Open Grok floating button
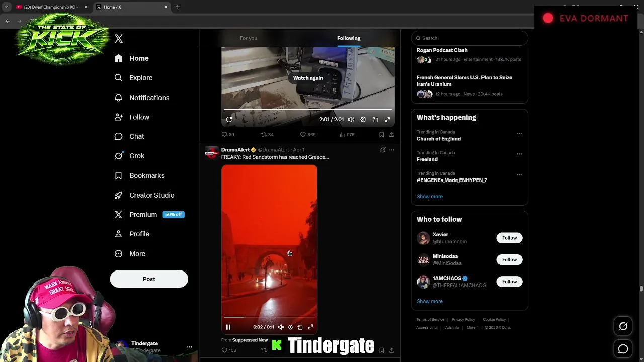Screen dimensions: 644x362 pyautogui.click(x=623, y=326)
